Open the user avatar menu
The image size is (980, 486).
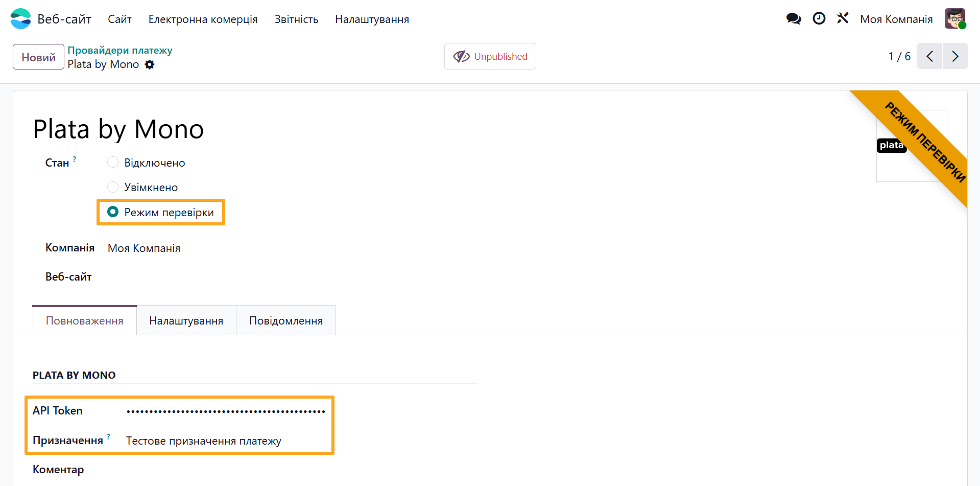pyautogui.click(x=955, y=19)
